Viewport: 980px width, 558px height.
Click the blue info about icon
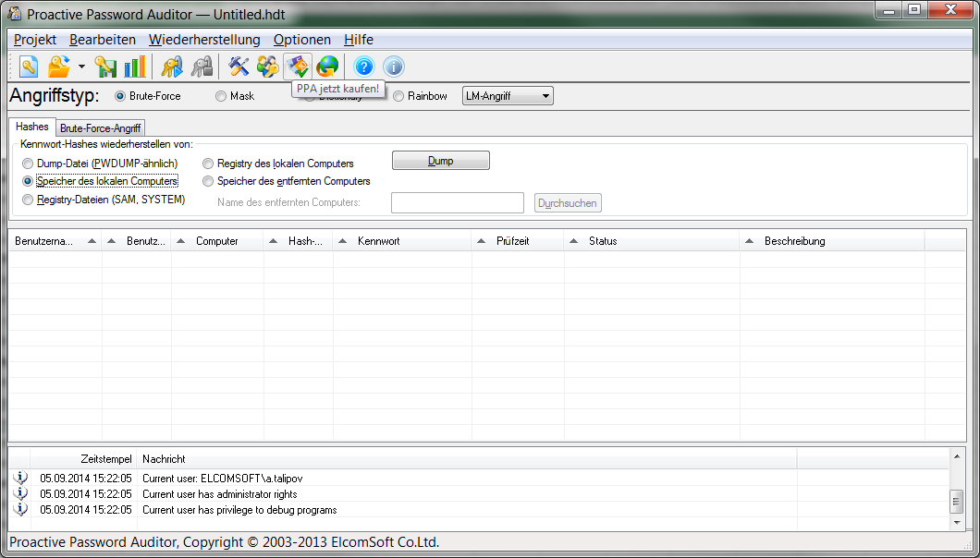[394, 67]
